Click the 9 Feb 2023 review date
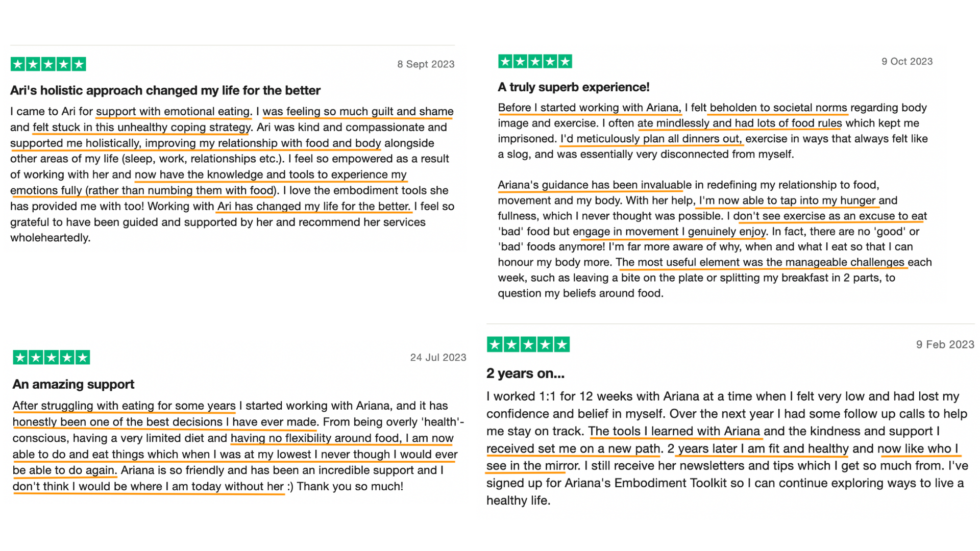Image resolution: width=980 pixels, height=551 pixels. pos(945,345)
